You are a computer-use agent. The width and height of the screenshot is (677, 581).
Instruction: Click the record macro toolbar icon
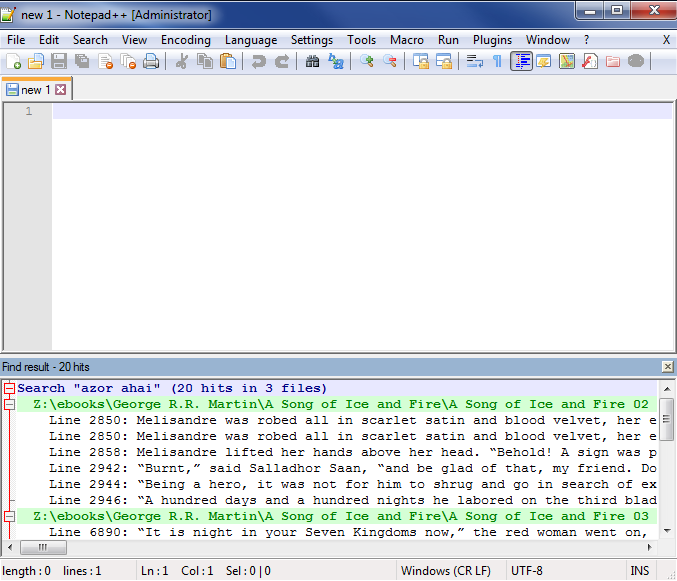[636, 61]
